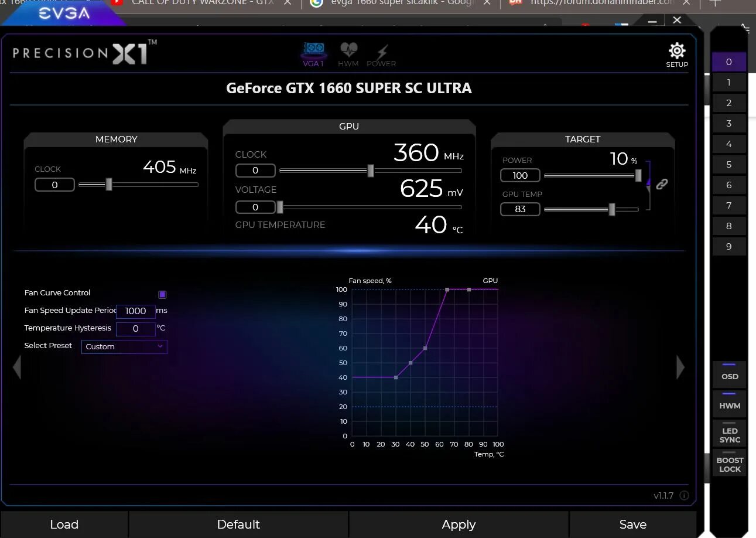
Task: Click the fan curve point at 30°C
Action: point(396,377)
